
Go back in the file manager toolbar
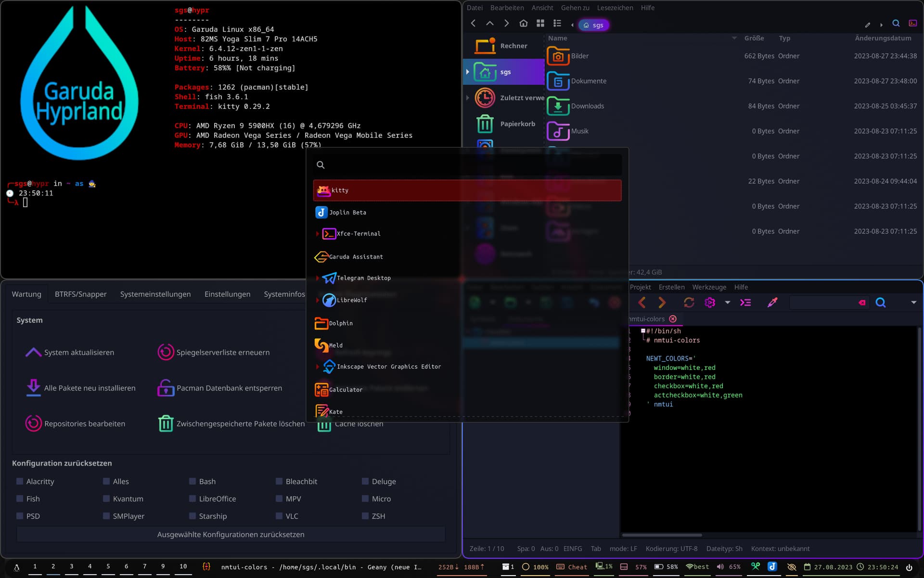coord(473,23)
